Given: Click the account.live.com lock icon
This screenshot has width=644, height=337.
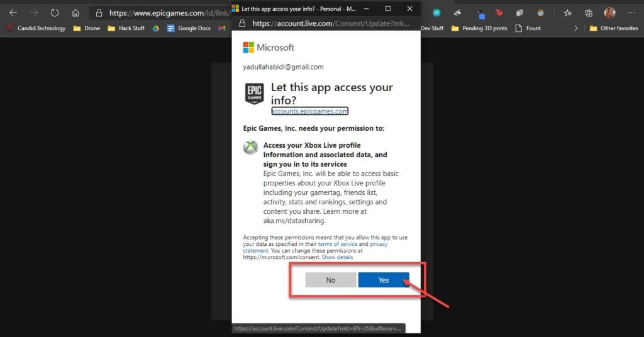Looking at the screenshot, I should click(x=242, y=23).
